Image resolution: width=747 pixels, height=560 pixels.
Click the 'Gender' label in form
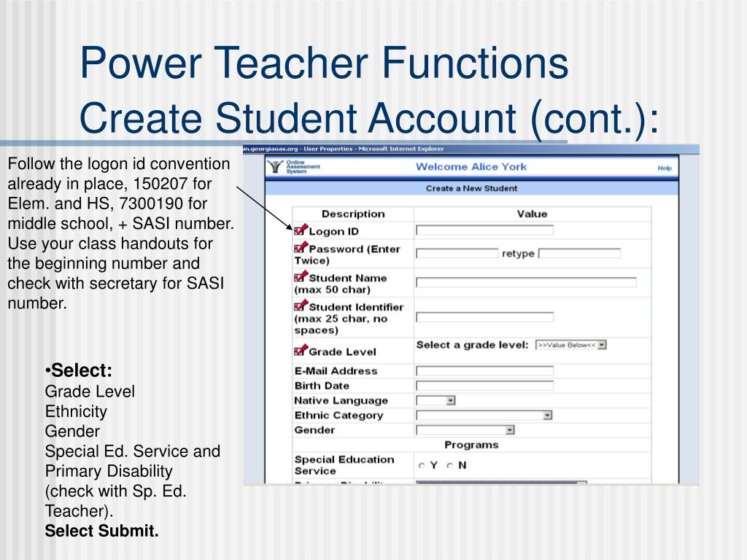point(314,430)
